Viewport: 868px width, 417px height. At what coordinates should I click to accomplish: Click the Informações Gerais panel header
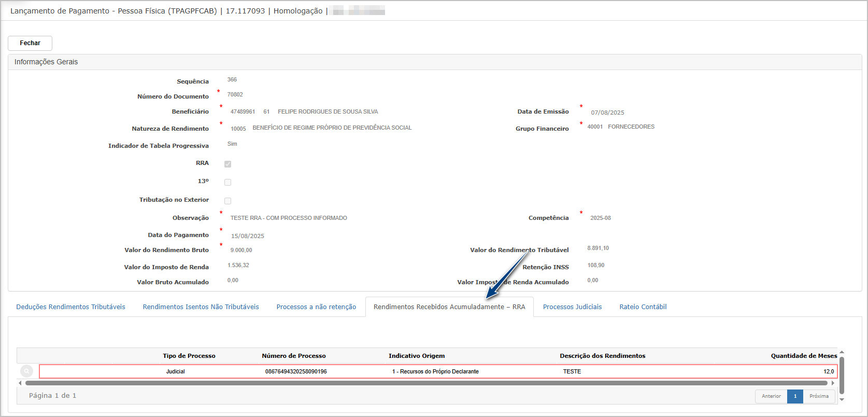pyautogui.click(x=435, y=62)
